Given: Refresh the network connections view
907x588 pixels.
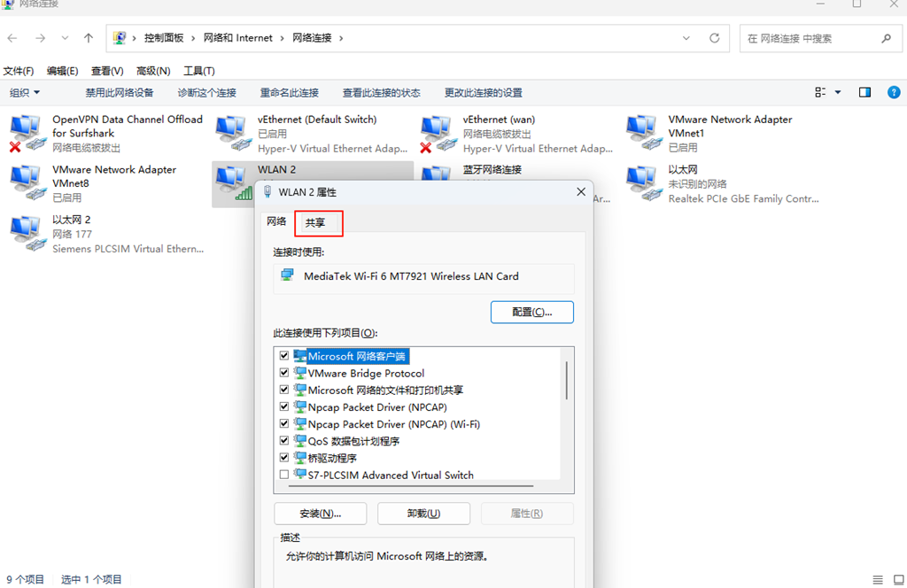Looking at the screenshot, I should point(715,38).
